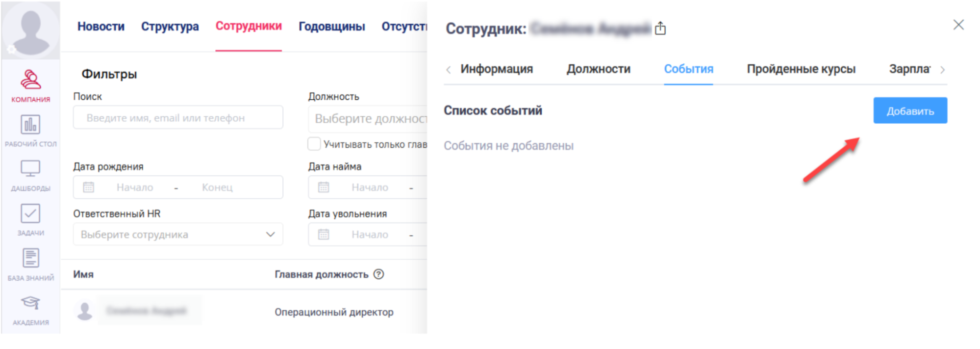Click help icon beside Главная должность

pyautogui.click(x=378, y=274)
